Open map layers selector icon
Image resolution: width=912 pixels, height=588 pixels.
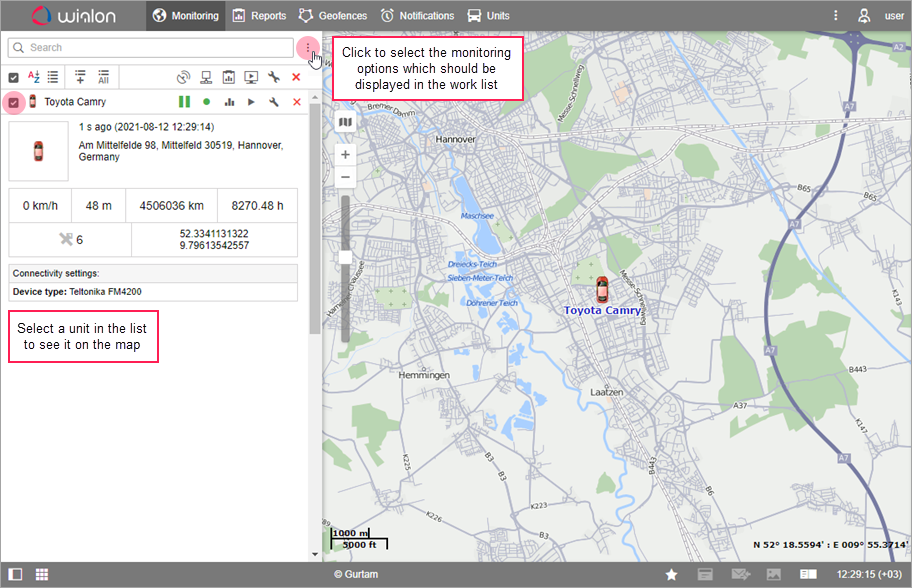tap(345, 122)
